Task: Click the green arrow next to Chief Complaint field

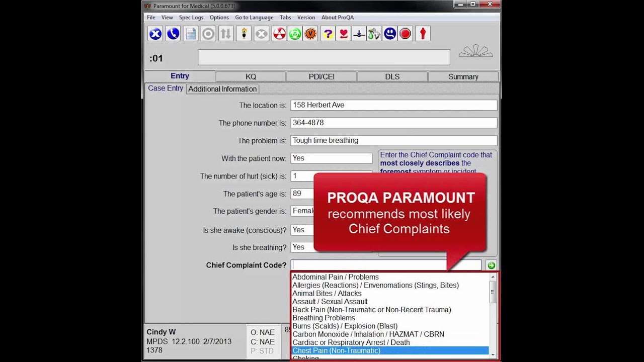Action: tap(492, 265)
